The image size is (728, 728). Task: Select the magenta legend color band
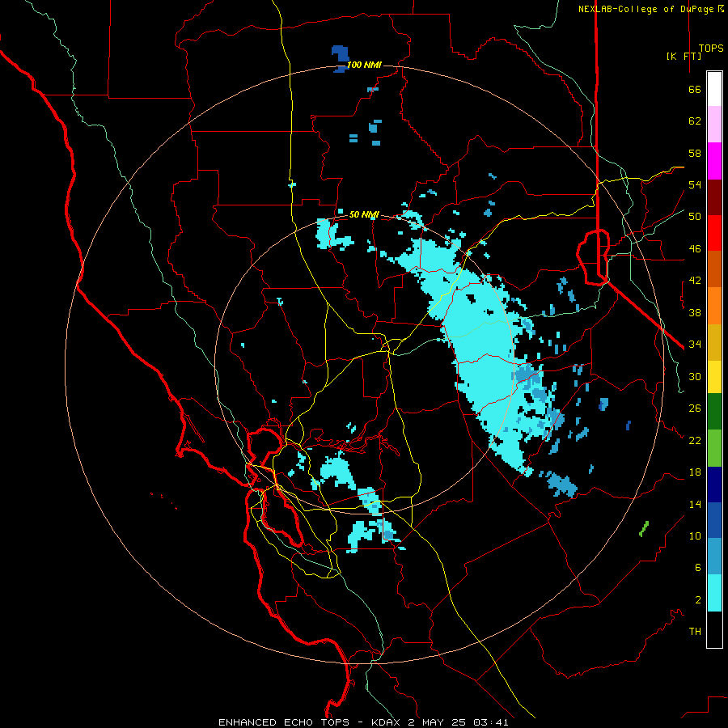[714, 161]
